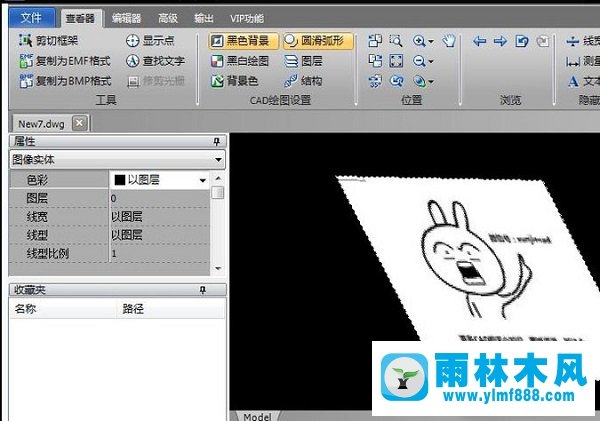Click the 线宽 value 以图层
The image size is (600, 421).
pyautogui.click(x=159, y=217)
